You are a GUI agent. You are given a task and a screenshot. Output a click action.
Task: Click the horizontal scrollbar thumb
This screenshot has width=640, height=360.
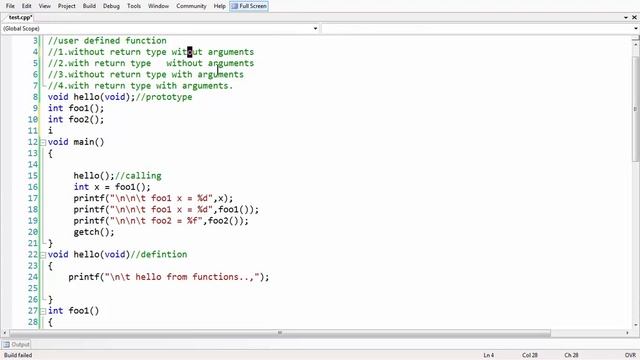[x=280, y=333]
